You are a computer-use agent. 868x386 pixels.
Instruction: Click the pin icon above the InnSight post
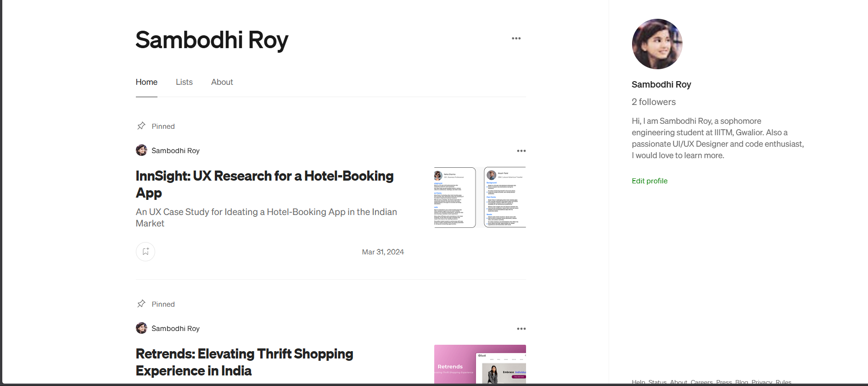click(141, 126)
